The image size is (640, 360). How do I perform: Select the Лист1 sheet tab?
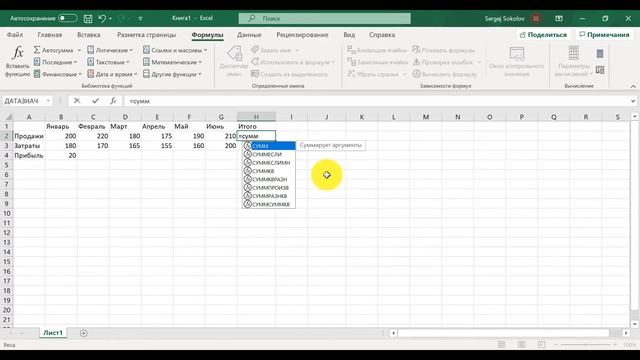click(53, 333)
